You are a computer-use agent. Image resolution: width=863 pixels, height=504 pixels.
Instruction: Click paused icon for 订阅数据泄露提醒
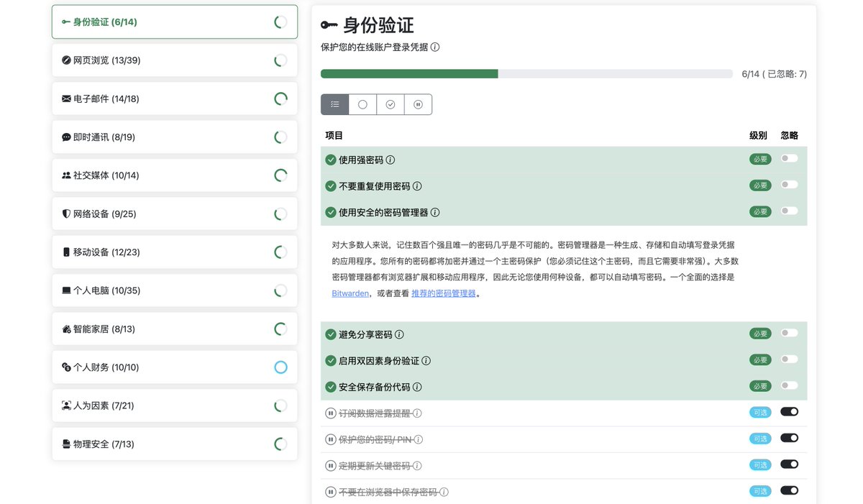click(331, 413)
